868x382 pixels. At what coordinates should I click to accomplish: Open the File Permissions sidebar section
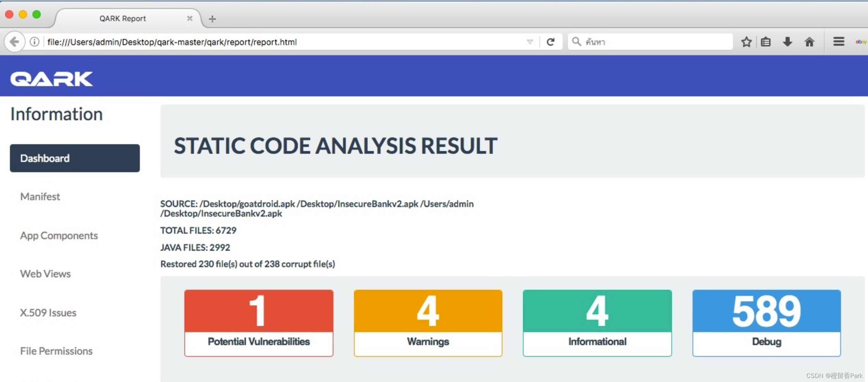pos(56,351)
